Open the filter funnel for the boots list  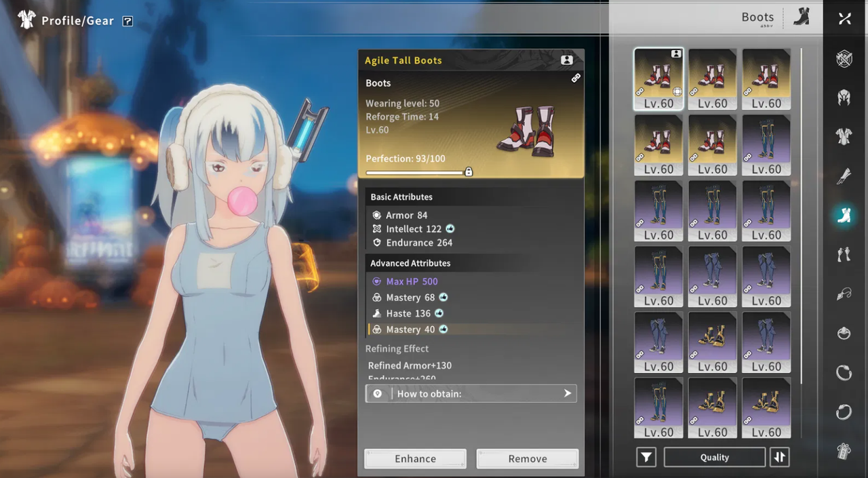pos(646,458)
